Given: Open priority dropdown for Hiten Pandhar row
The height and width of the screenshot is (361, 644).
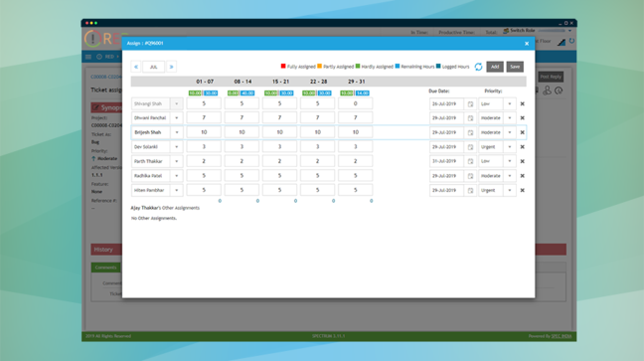Looking at the screenshot, I should tap(510, 190).
